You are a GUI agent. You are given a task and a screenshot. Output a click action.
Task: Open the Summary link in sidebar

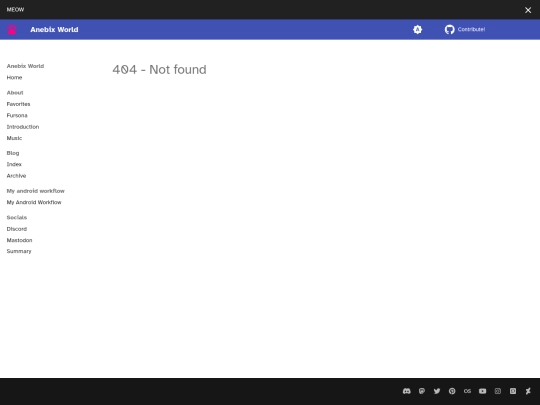(x=19, y=251)
